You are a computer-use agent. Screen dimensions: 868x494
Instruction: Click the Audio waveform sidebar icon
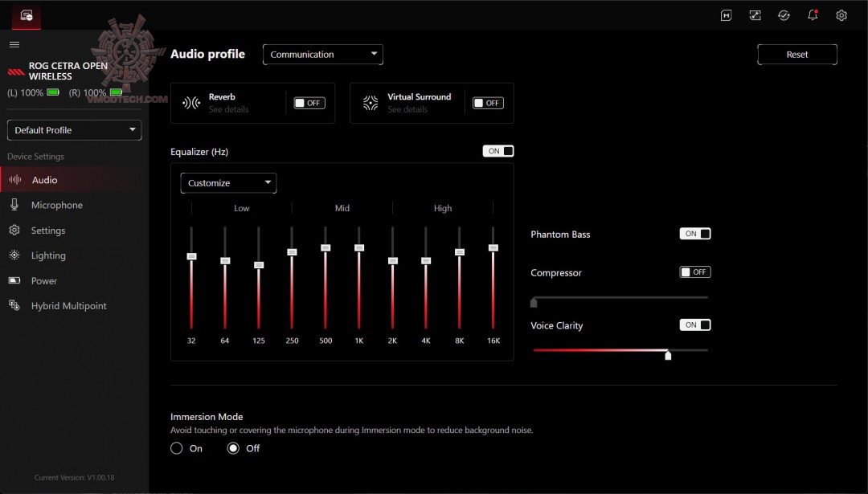(15, 180)
